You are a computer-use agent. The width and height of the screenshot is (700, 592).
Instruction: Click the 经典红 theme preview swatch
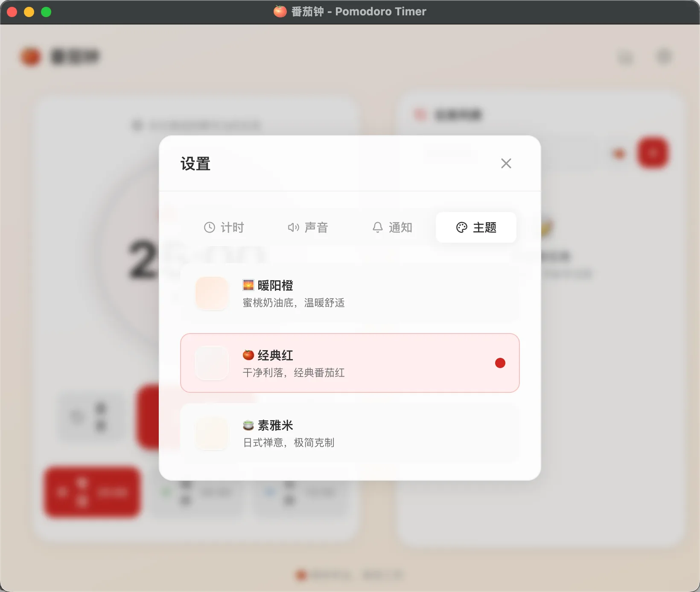coord(212,363)
